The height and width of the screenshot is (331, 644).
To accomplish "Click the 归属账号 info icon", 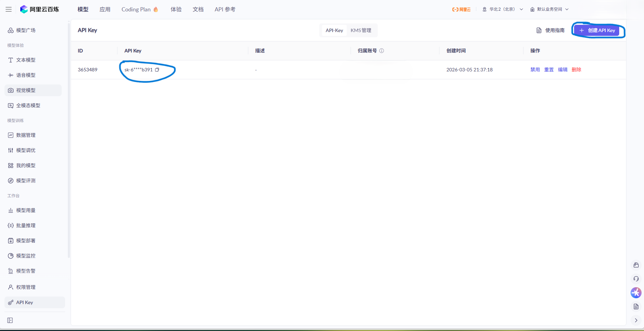I will coord(382,51).
